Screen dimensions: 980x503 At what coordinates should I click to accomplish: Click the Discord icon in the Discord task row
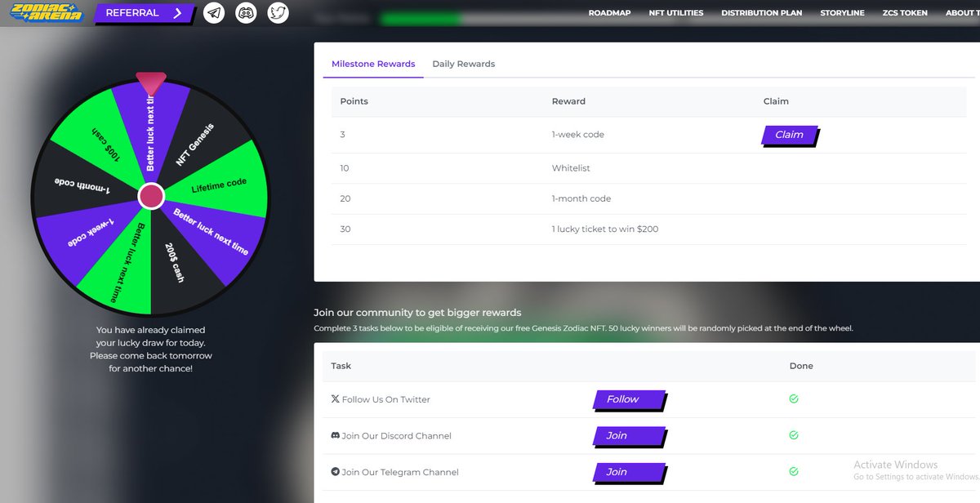(334, 435)
